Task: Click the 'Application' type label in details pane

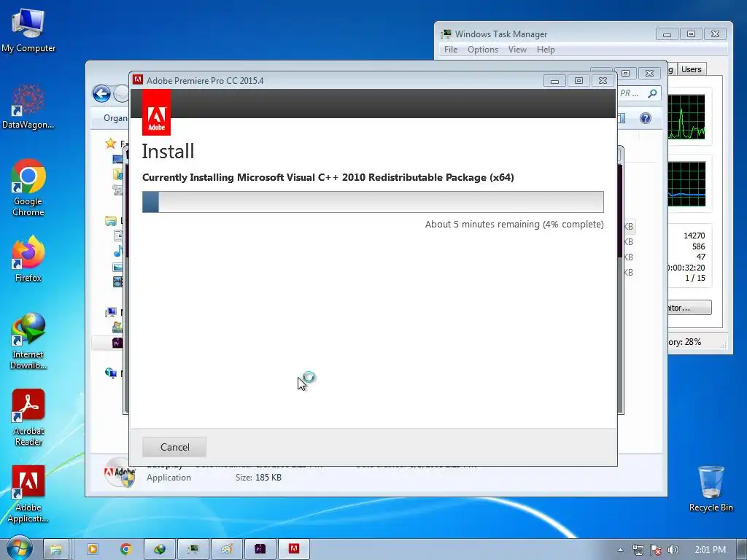Action: pyautogui.click(x=169, y=477)
